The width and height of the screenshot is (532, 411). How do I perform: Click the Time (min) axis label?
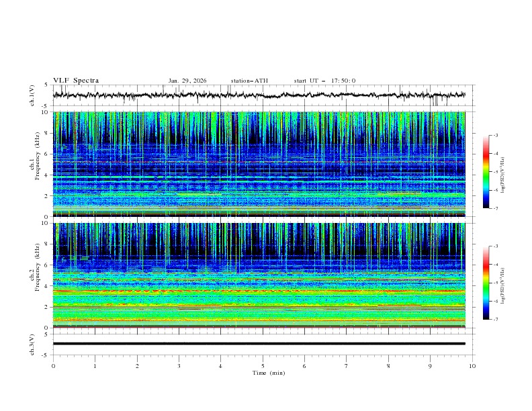click(x=267, y=373)
